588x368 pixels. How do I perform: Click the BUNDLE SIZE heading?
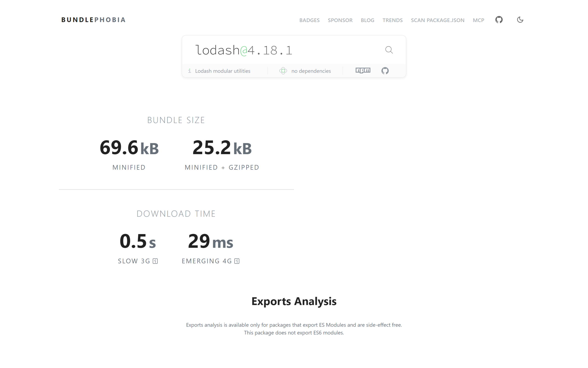pos(176,120)
